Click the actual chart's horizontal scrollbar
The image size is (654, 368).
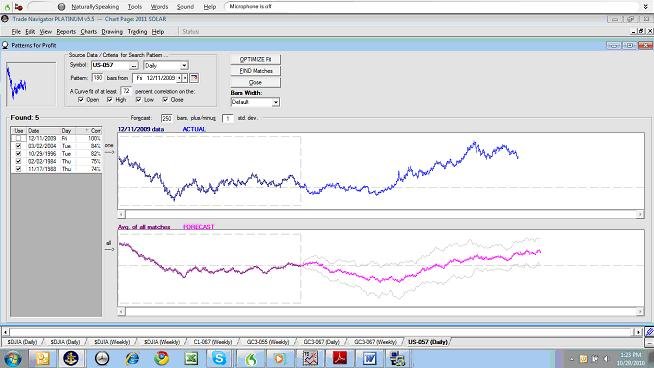click(381, 214)
